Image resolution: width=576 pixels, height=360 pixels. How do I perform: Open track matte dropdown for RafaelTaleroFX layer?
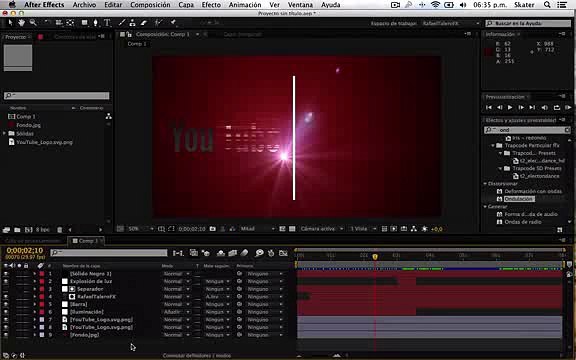tap(217, 297)
